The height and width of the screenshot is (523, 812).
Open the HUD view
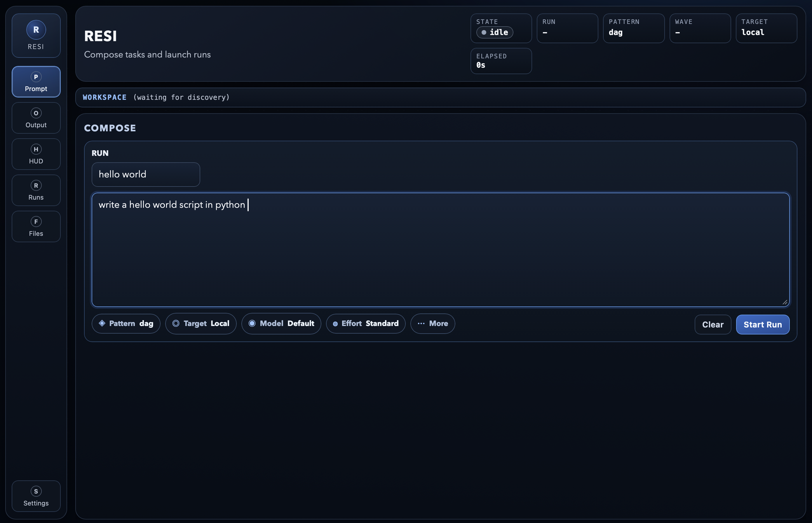tap(36, 154)
